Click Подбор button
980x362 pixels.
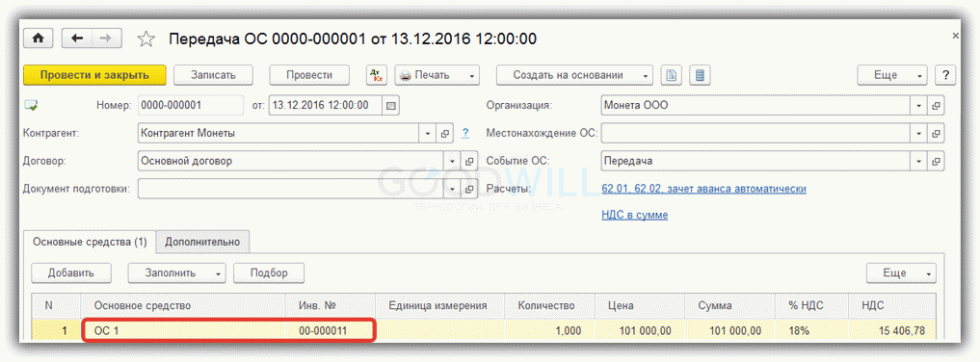coord(269,272)
